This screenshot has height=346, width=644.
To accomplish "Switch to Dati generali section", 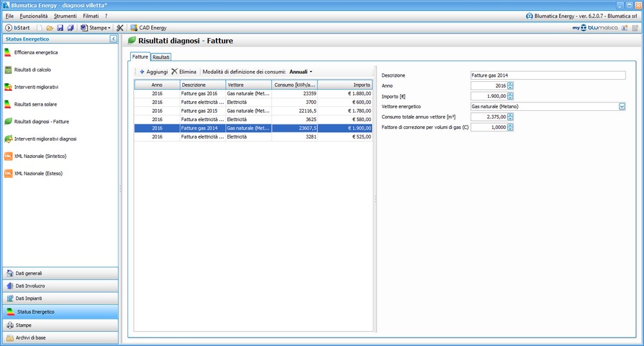I will pos(61,273).
